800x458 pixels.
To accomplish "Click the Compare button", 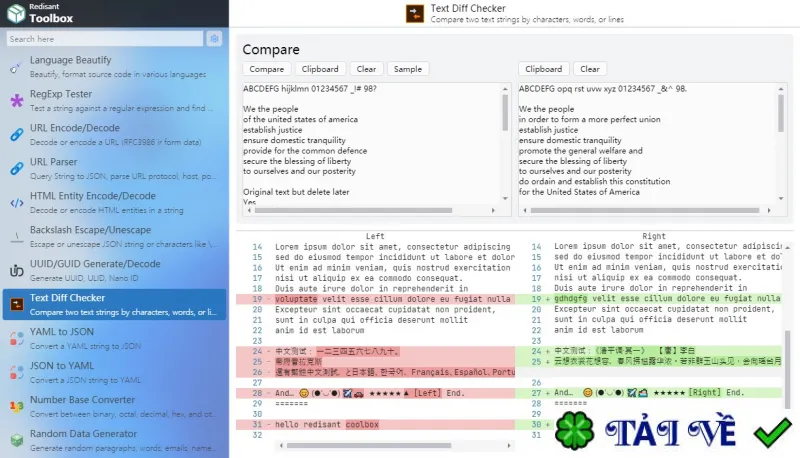I will (x=266, y=69).
